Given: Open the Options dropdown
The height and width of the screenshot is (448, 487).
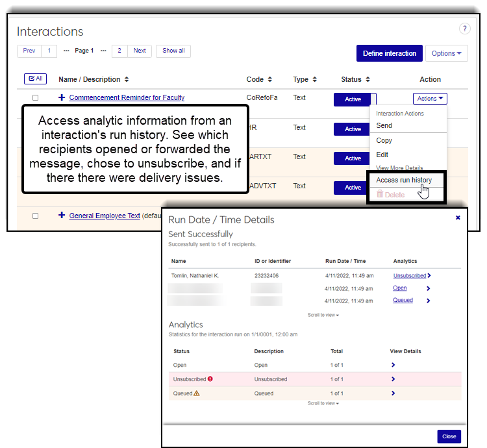Looking at the screenshot, I should click(446, 53).
